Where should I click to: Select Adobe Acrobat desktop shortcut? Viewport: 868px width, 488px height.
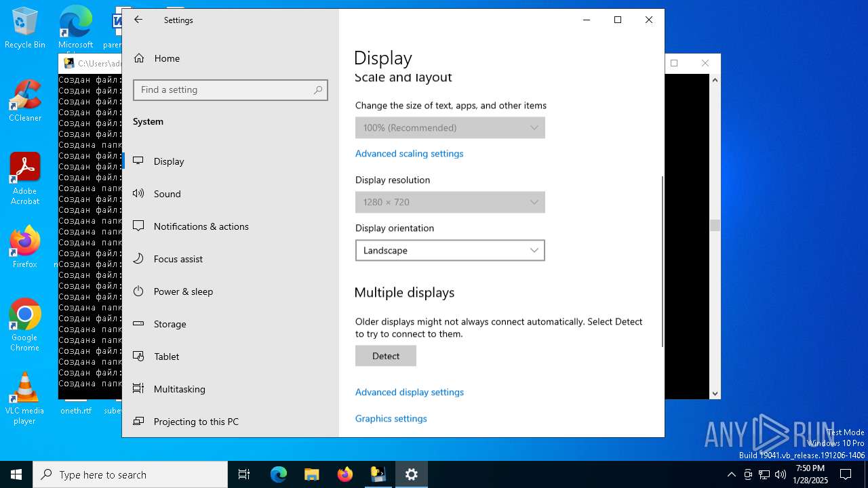[x=25, y=179]
